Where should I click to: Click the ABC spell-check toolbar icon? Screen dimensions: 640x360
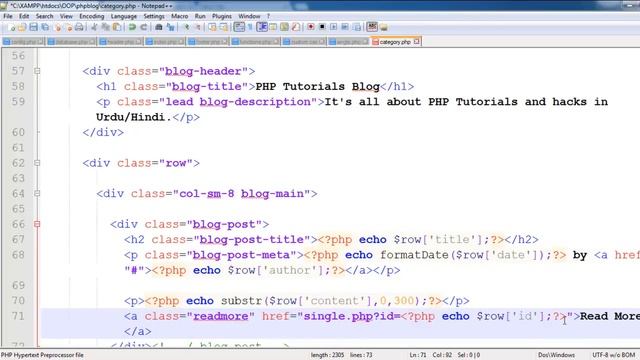(372, 27)
